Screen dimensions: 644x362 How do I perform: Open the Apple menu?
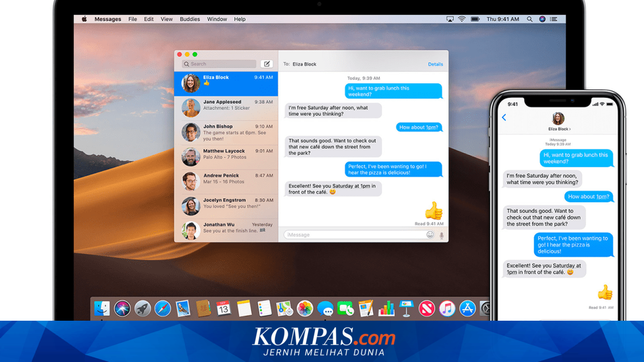[x=84, y=19]
